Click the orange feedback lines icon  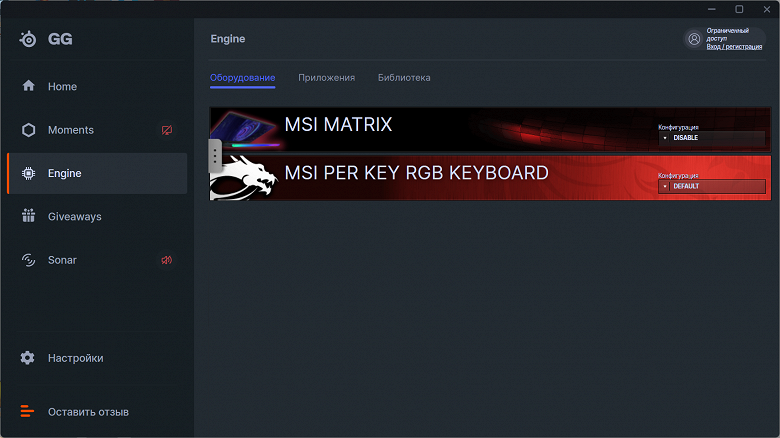27,411
